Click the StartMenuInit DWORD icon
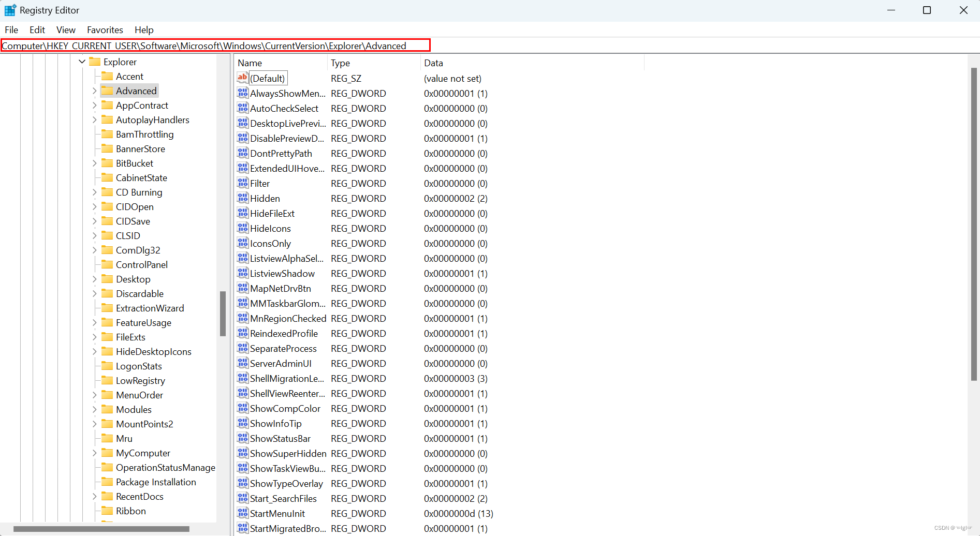Viewport: 980px width, 536px height. click(243, 513)
